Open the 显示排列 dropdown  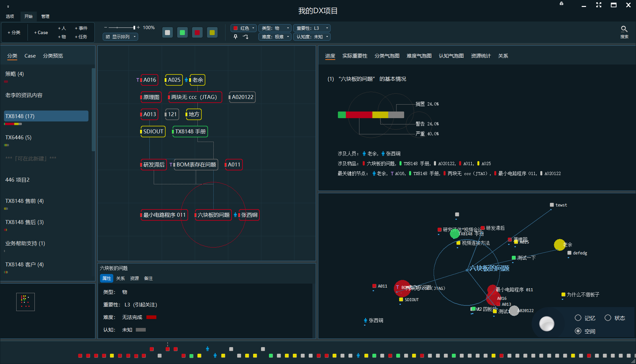pos(121,37)
